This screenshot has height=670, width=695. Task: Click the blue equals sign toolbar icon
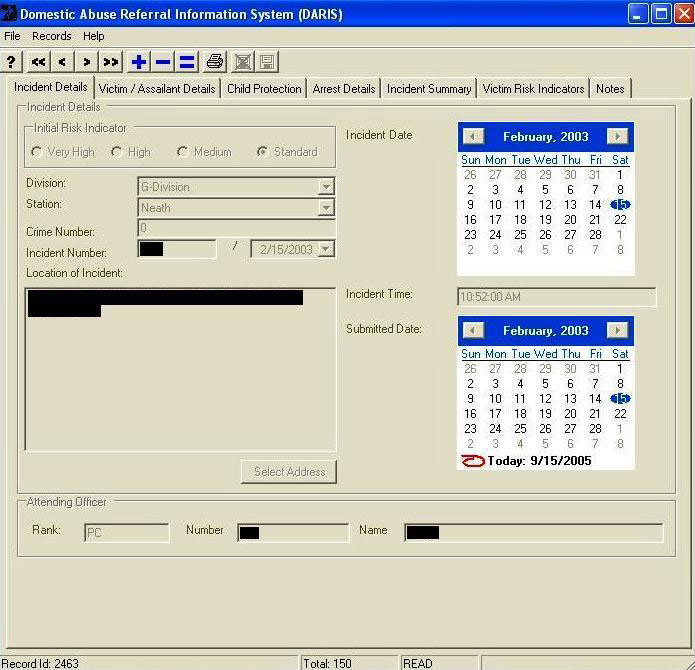click(187, 62)
